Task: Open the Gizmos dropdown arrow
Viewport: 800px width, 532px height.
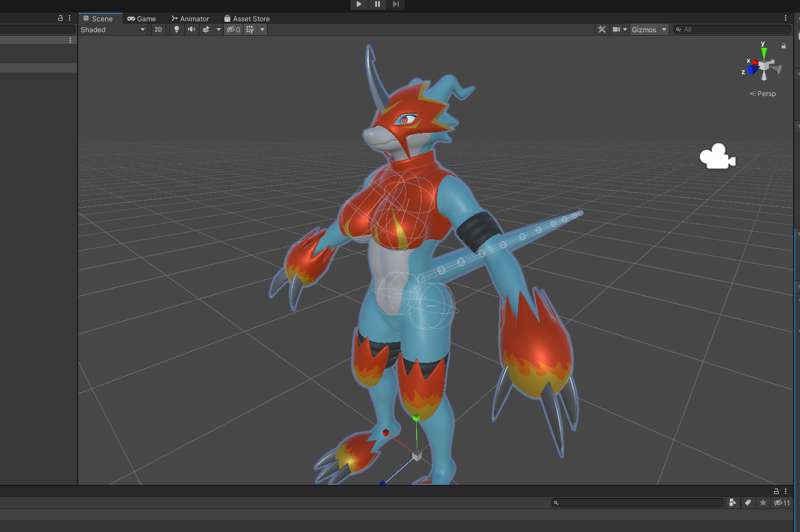Action: pyautogui.click(x=664, y=30)
